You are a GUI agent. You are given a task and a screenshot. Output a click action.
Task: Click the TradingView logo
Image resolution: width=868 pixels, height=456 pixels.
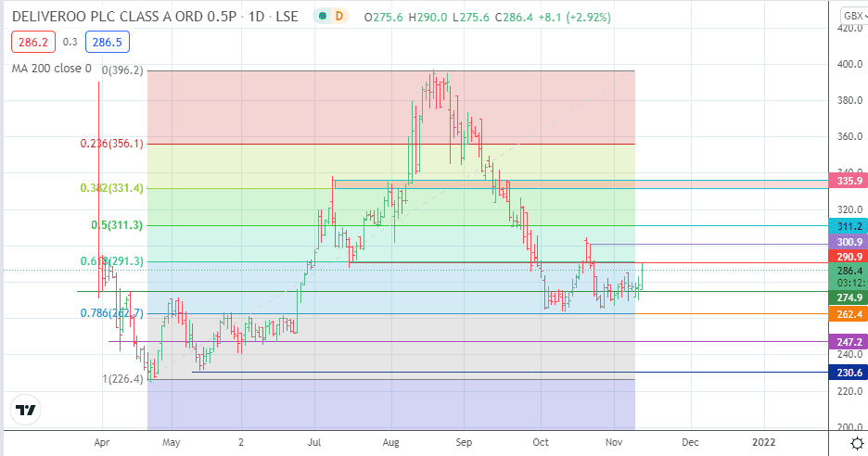coord(25,410)
